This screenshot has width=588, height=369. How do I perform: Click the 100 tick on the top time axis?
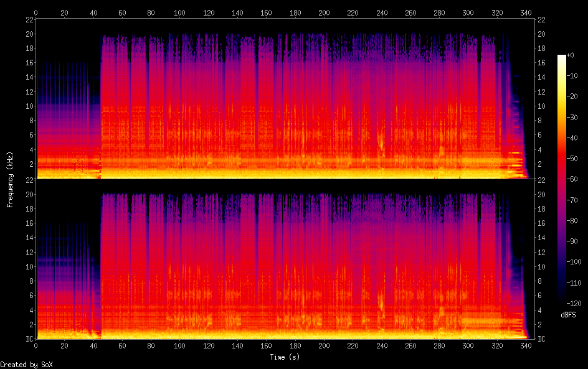click(180, 12)
